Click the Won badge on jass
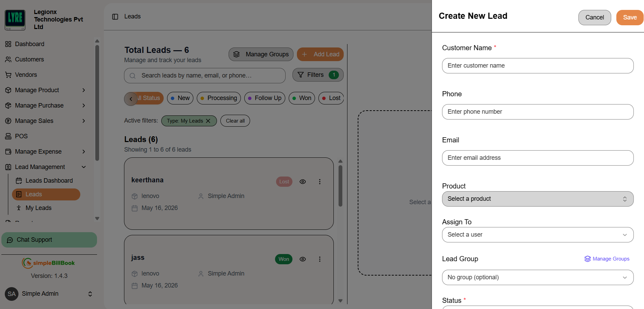The image size is (644, 309). [x=284, y=259]
